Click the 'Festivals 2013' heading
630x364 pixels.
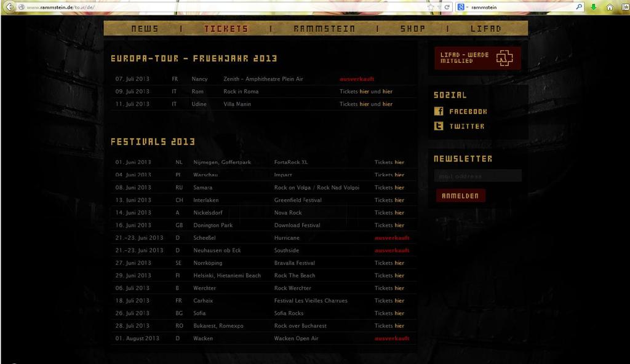pos(153,142)
